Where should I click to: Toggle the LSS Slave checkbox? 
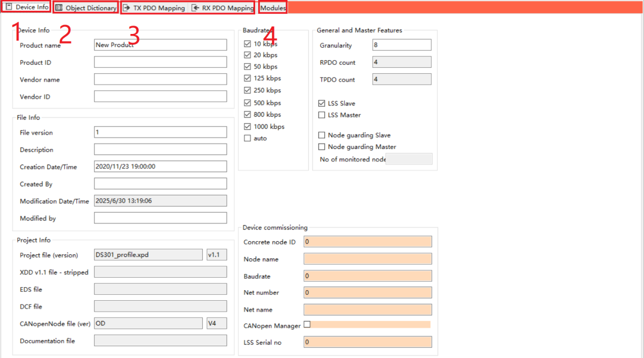pos(322,104)
